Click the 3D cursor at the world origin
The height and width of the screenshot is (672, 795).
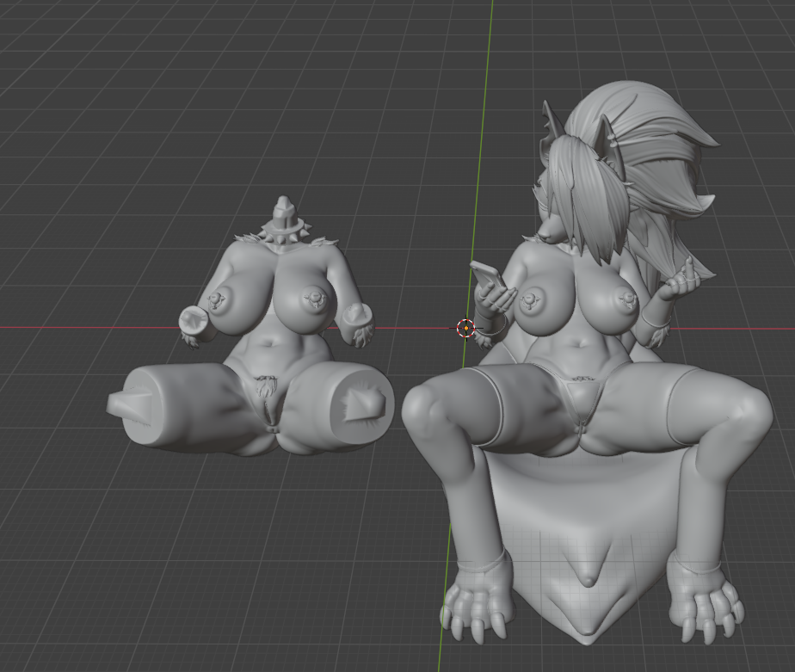pyautogui.click(x=465, y=327)
